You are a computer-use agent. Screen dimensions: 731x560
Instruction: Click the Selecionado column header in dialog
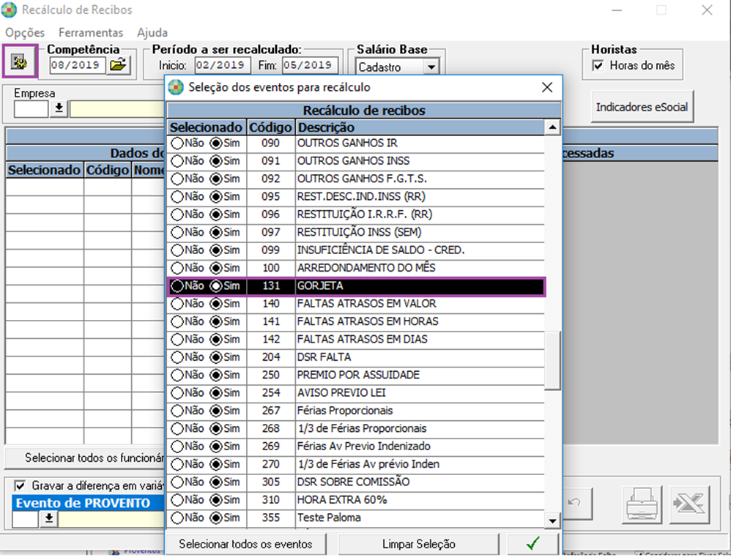click(206, 127)
